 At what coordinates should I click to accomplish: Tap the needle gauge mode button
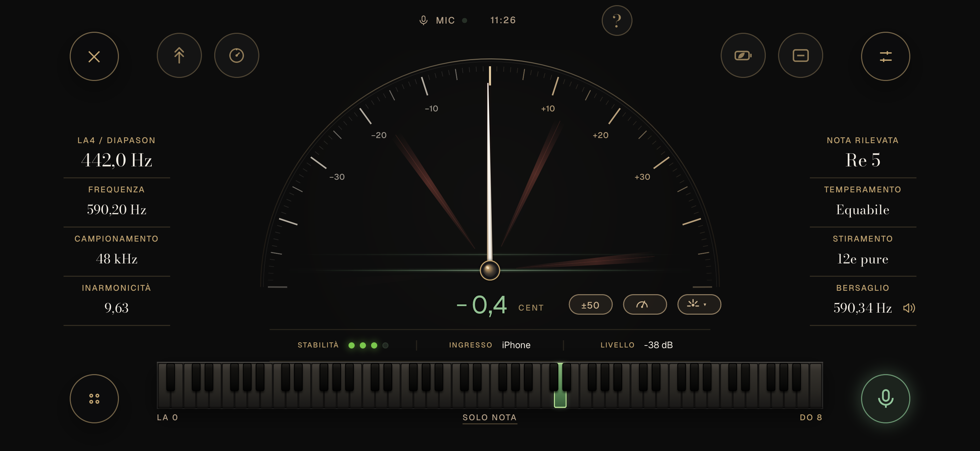[644, 305]
